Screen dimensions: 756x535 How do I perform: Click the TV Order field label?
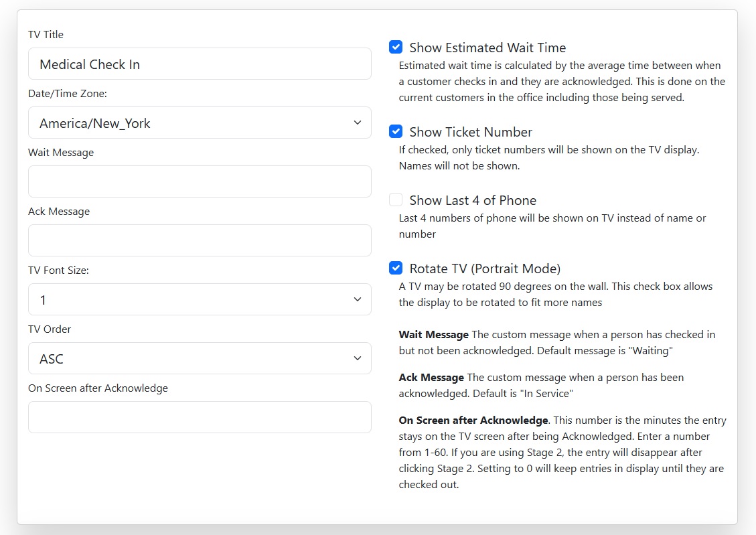point(50,329)
